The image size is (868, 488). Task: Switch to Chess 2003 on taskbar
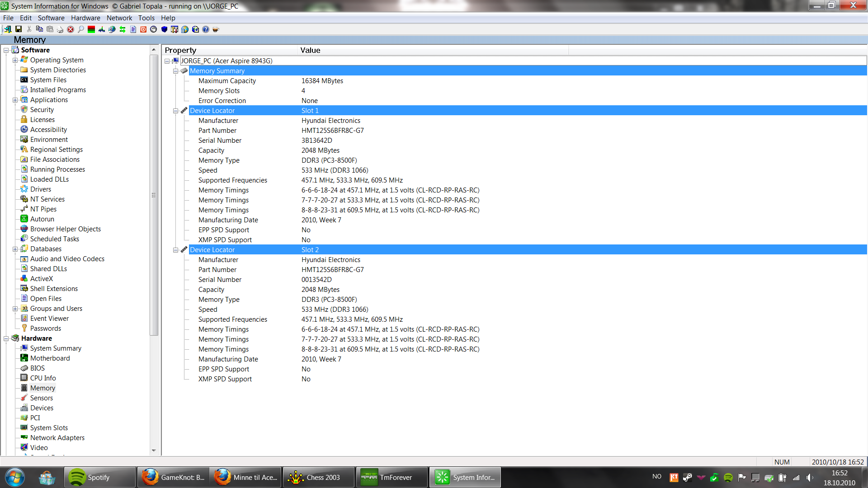(319, 477)
